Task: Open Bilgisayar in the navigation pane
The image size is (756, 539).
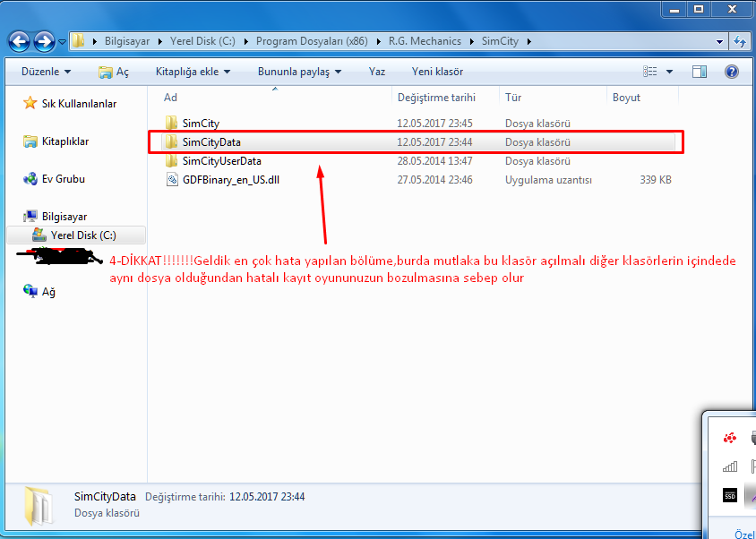Action: click(x=64, y=217)
